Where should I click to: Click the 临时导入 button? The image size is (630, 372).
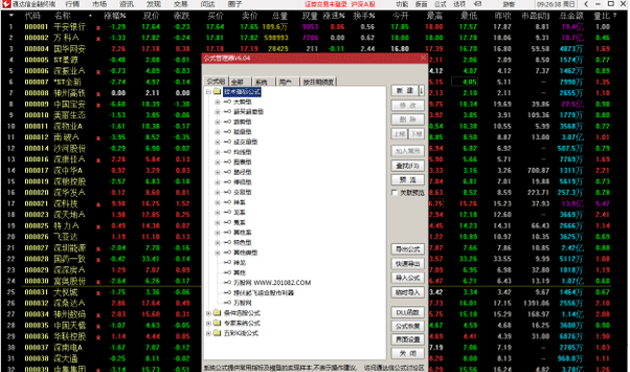click(x=408, y=292)
